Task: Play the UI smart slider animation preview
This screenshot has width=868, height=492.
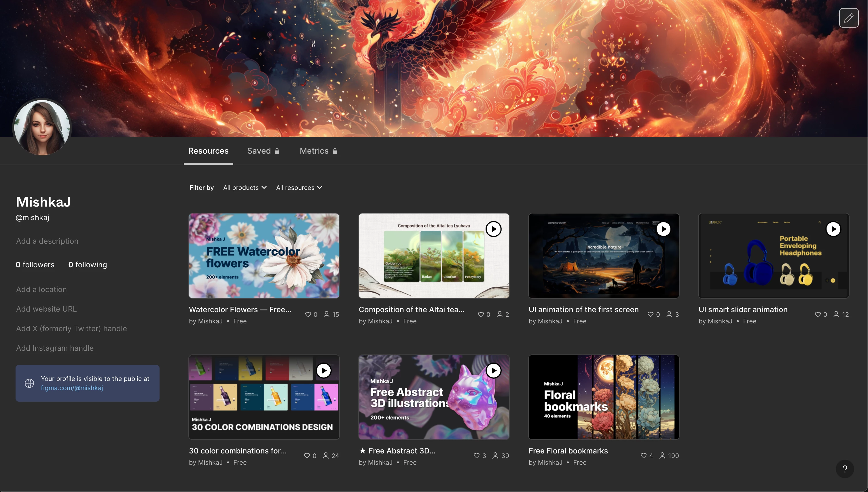Action: click(833, 229)
